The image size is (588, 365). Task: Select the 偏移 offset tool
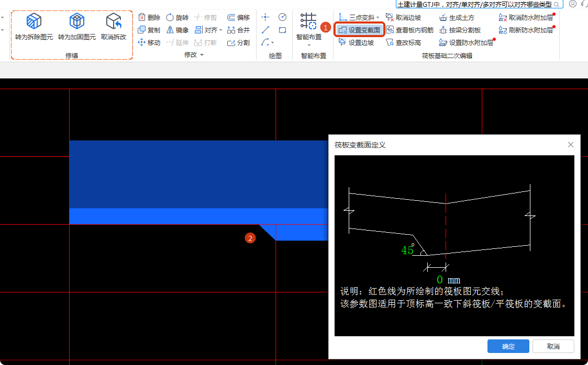(x=239, y=18)
